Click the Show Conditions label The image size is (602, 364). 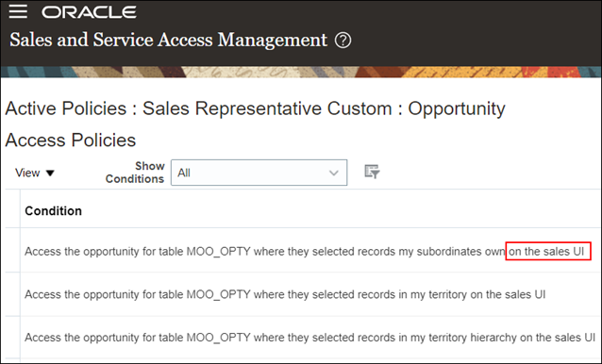pyautogui.click(x=135, y=173)
